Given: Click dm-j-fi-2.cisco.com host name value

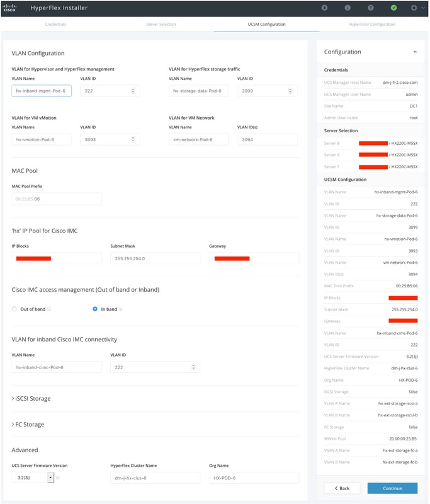Looking at the screenshot, I should click(400, 83).
